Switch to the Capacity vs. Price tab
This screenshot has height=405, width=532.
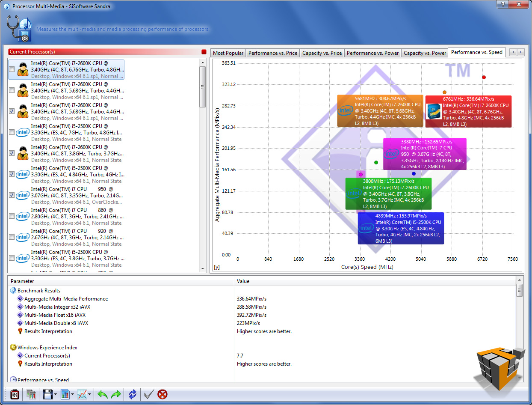coord(322,53)
